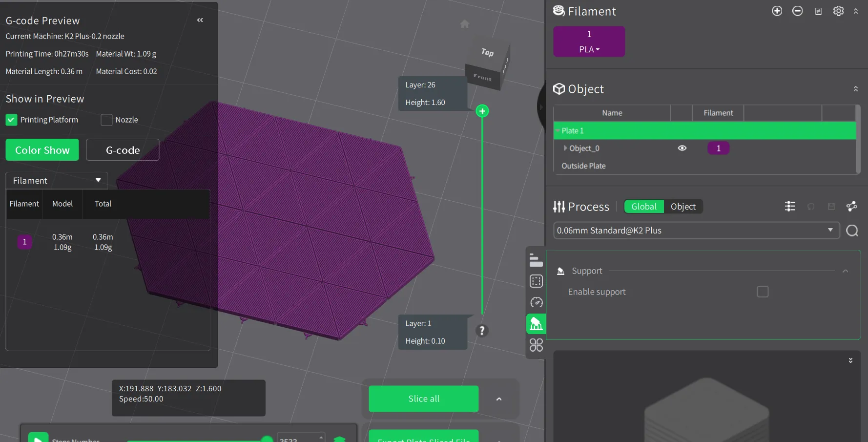Viewport: 868px width, 442px height.
Task: Open advanced process parameter list icon
Action: click(789, 206)
